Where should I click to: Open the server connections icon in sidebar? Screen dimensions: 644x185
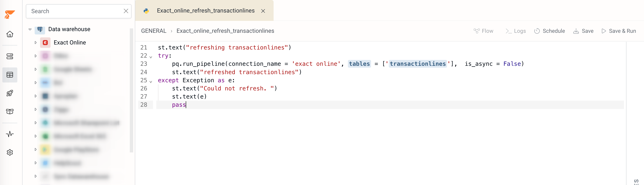(10, 56)
